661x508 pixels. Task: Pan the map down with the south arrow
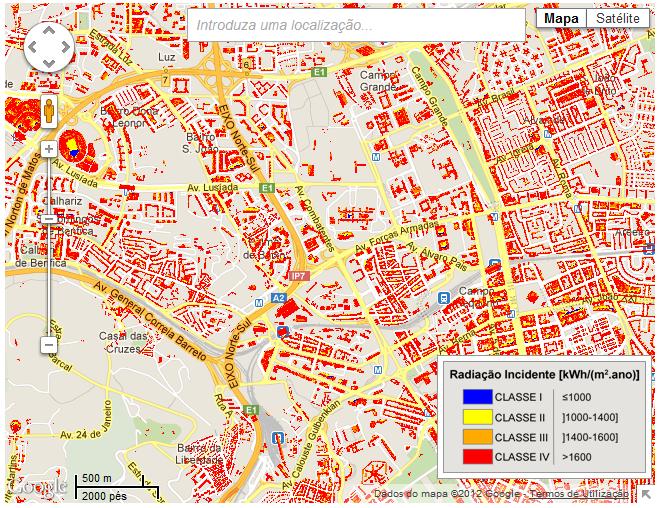point(49,64)
